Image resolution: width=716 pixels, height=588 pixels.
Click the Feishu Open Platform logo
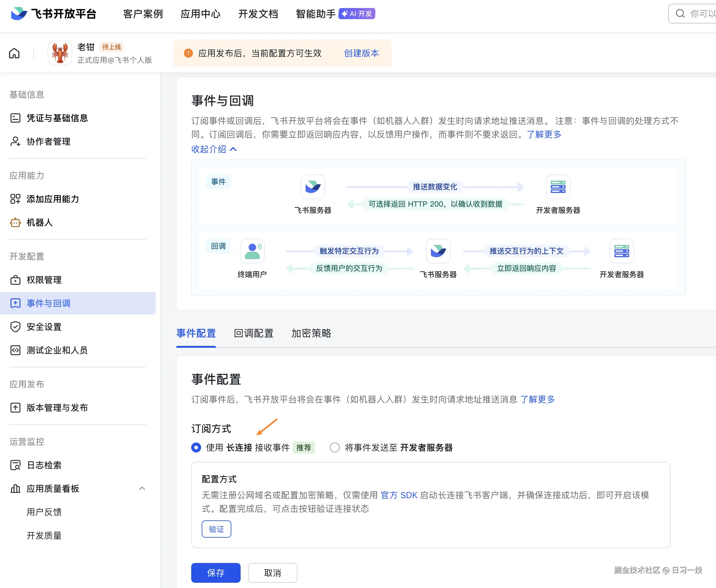point(53,14)
